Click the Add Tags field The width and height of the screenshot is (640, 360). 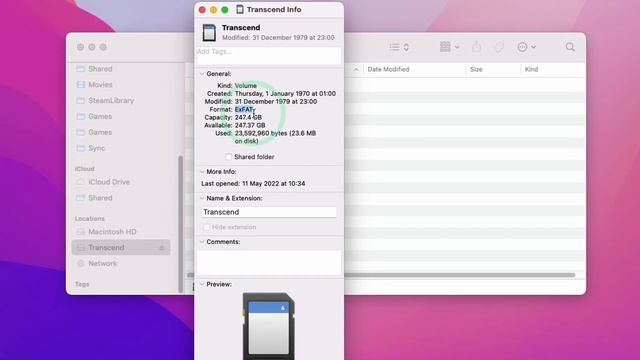[269, 56]
